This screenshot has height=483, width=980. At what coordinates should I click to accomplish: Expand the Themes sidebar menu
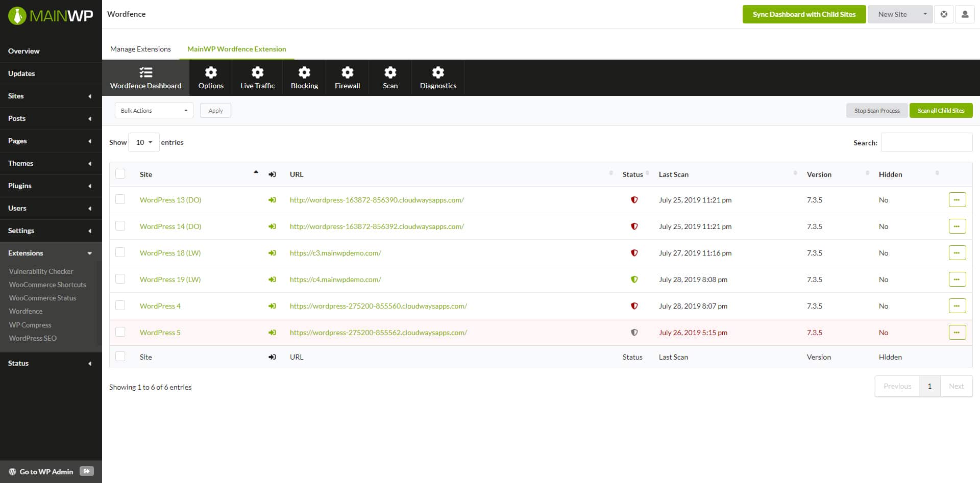coord(51,163)
